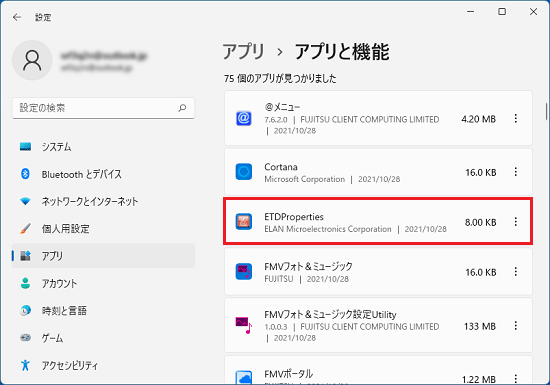This screenshot has height=385, width=550.
Task: Select アプリ in the sidebar
Action: (103, 256)
